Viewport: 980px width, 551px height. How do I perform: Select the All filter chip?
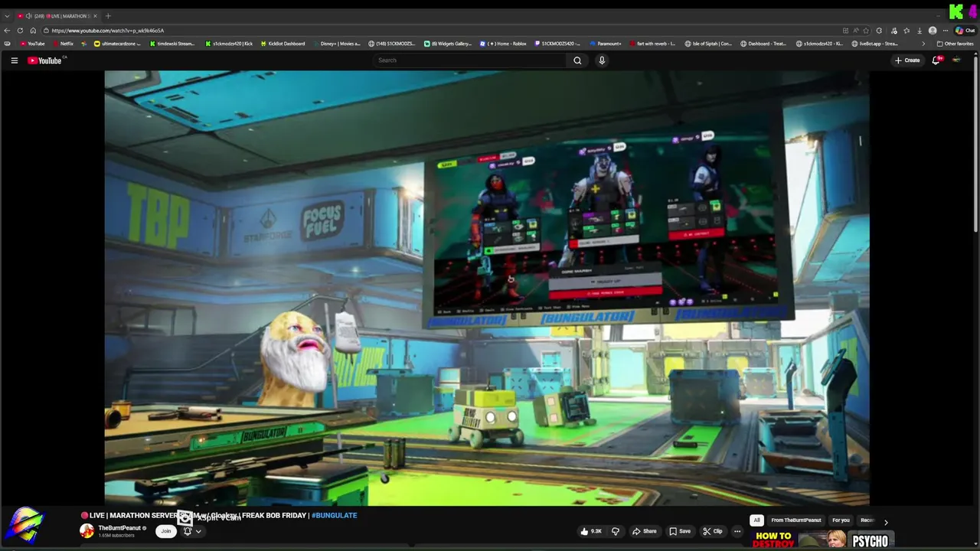click(756, 520)
